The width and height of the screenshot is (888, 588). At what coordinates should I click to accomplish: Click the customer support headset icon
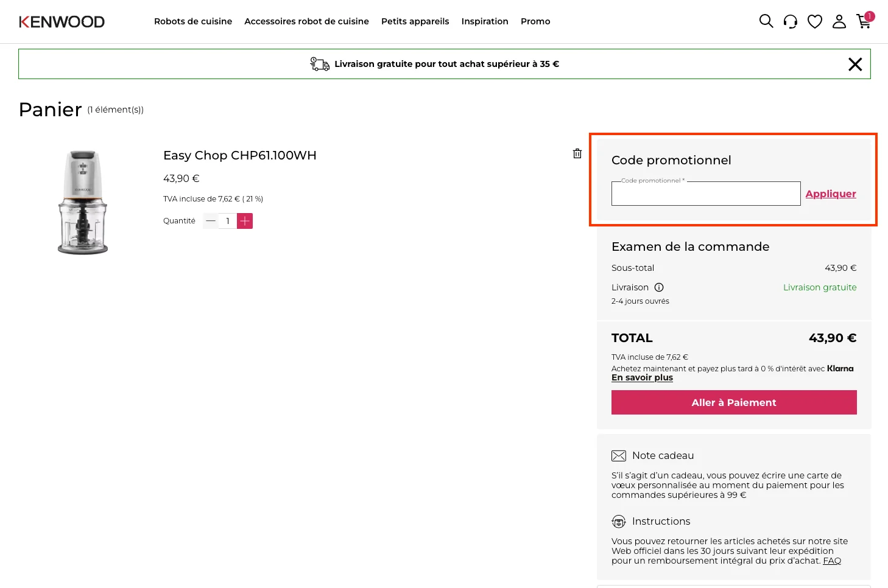791,21
